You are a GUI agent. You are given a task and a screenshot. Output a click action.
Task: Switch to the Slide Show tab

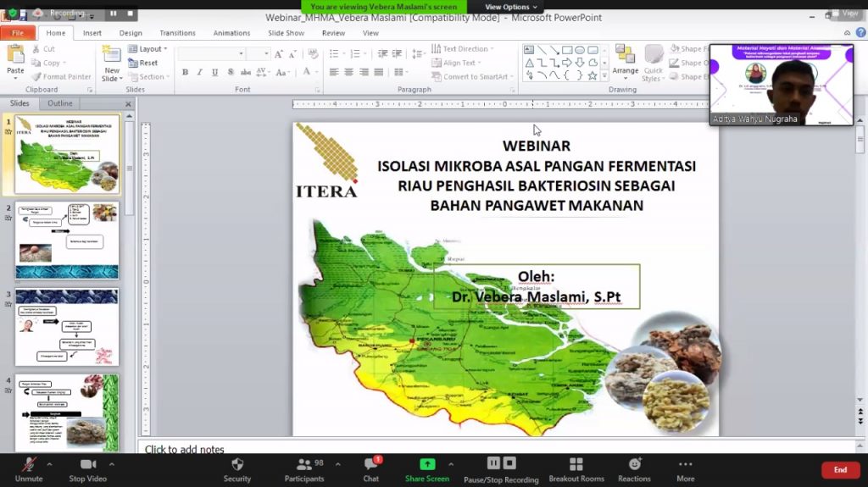(x=286, y=33)
